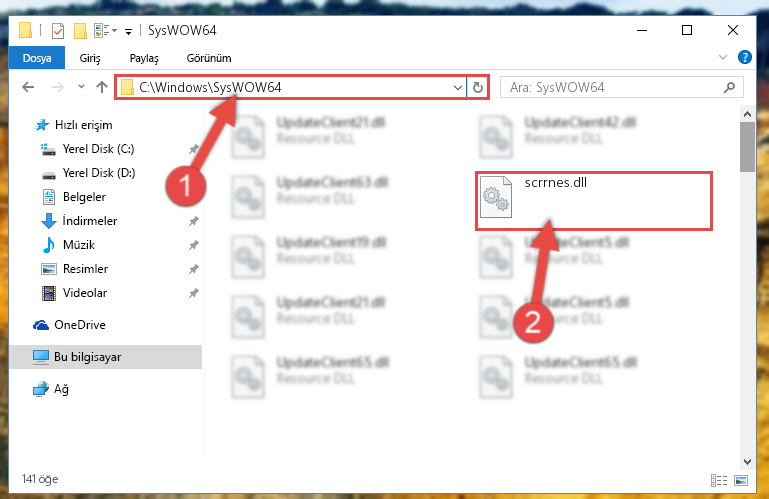The image size is (769, 499).
Task: Open recent locations dropdown arrow
Action: (x=81, y=87)
